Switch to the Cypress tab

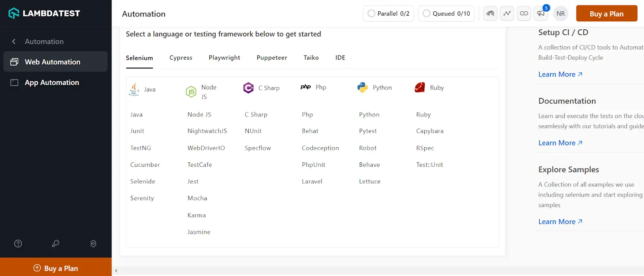click(x=181, y=58)
